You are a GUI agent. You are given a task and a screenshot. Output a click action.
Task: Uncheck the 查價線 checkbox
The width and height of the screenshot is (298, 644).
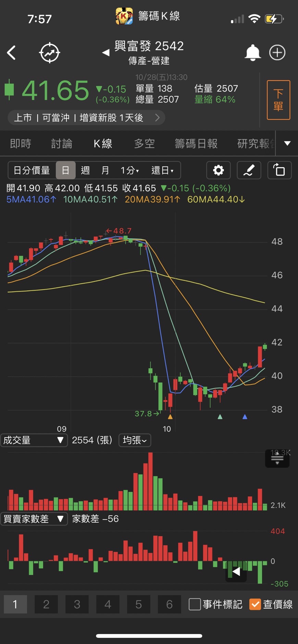pyautogui.click(x=255, y=604)
